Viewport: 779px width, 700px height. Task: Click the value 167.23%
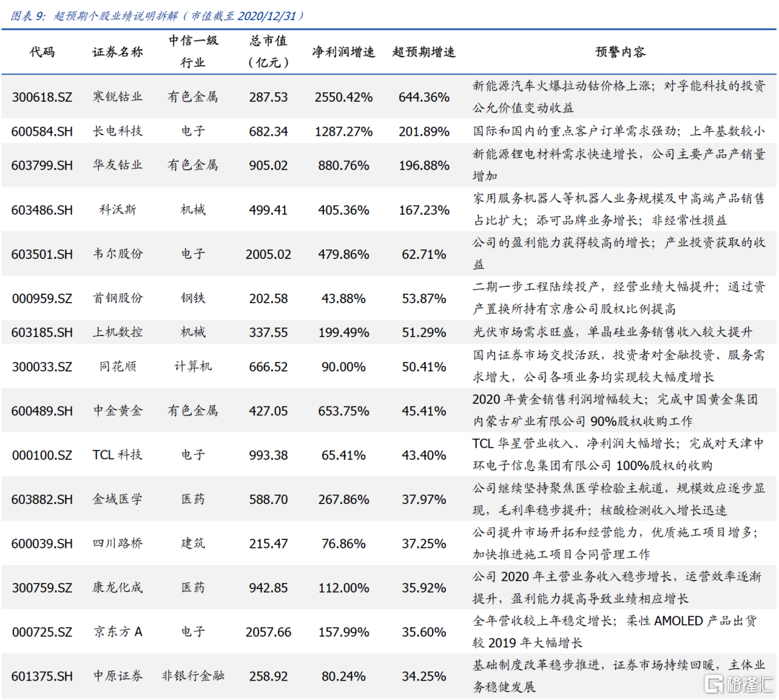[x=424, y=210]
